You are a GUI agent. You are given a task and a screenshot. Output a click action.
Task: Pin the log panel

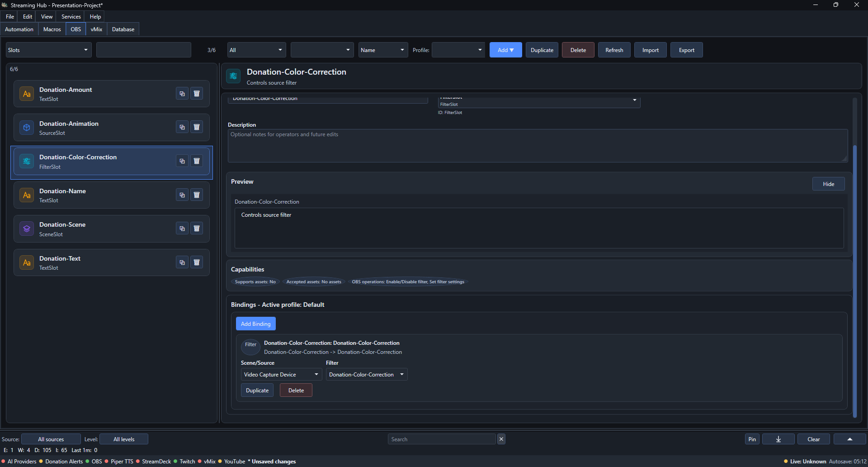coord(752,439)
